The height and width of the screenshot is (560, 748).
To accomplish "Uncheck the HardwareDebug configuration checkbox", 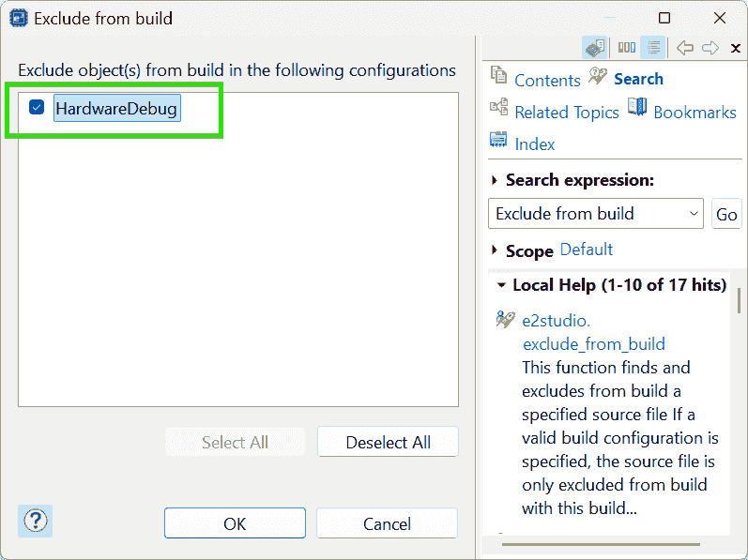I will (38, 108).
